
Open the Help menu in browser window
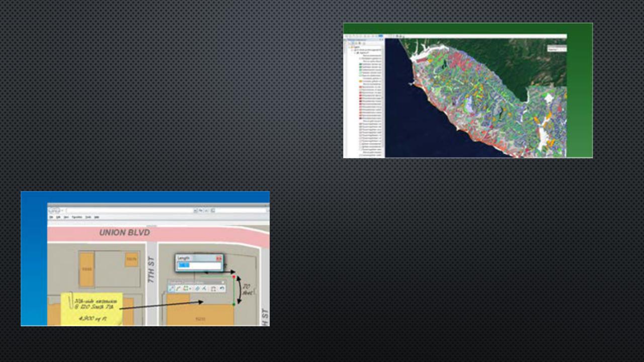tap(97, 217)
